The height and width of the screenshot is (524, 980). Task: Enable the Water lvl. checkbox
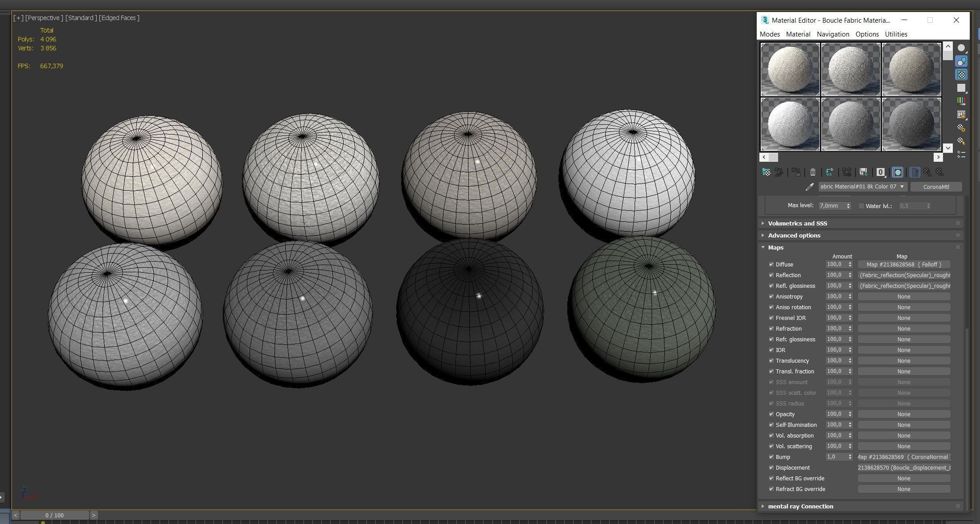(861, 206)
